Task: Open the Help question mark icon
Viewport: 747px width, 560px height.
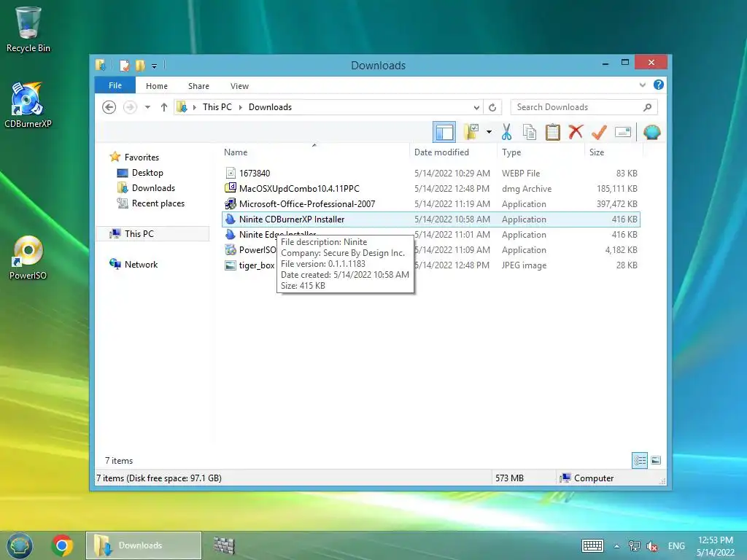Action: [x=659, y=85]
